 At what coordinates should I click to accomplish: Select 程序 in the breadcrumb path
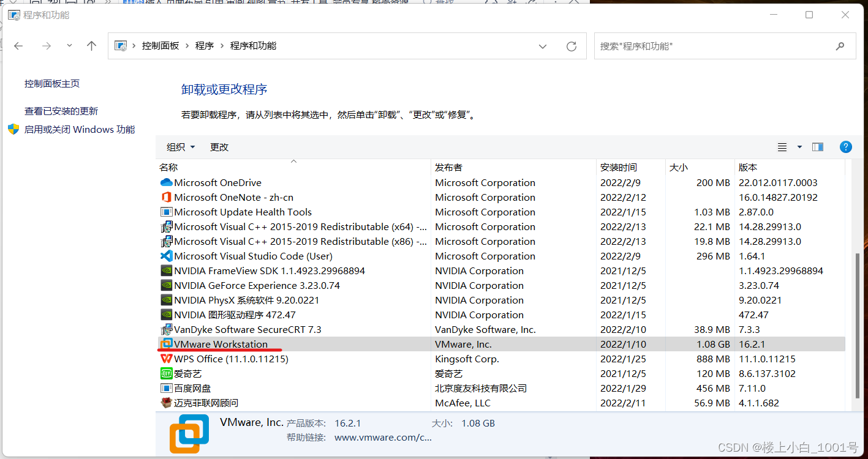[x=205, y=46]
